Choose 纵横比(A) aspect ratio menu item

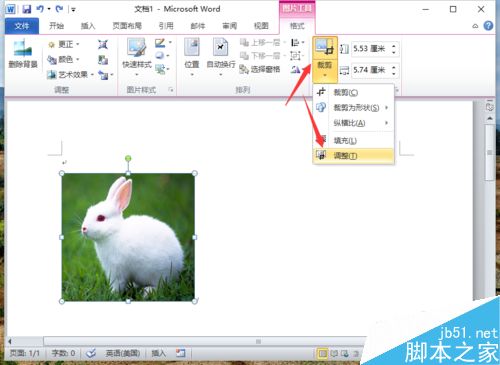point(353,123)
